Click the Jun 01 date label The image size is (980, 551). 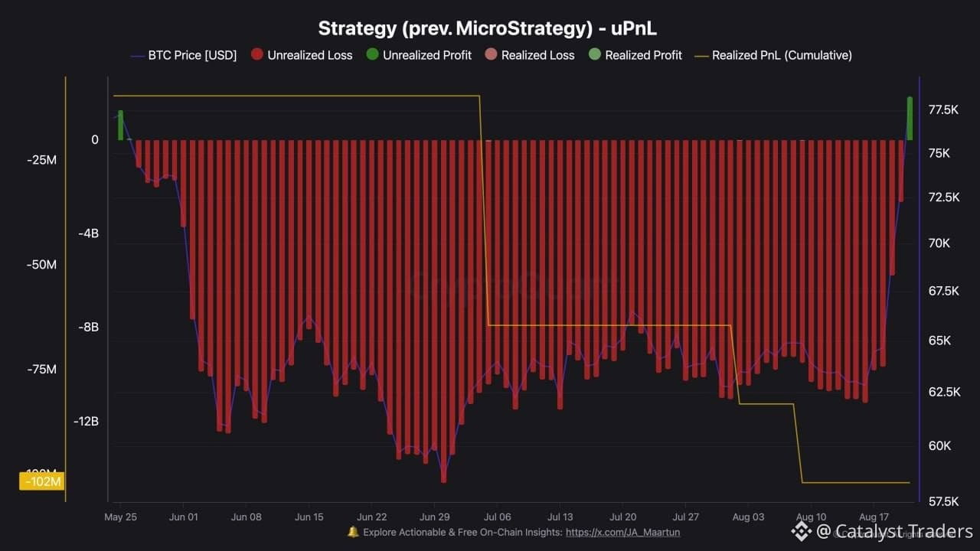click(183, 517)
